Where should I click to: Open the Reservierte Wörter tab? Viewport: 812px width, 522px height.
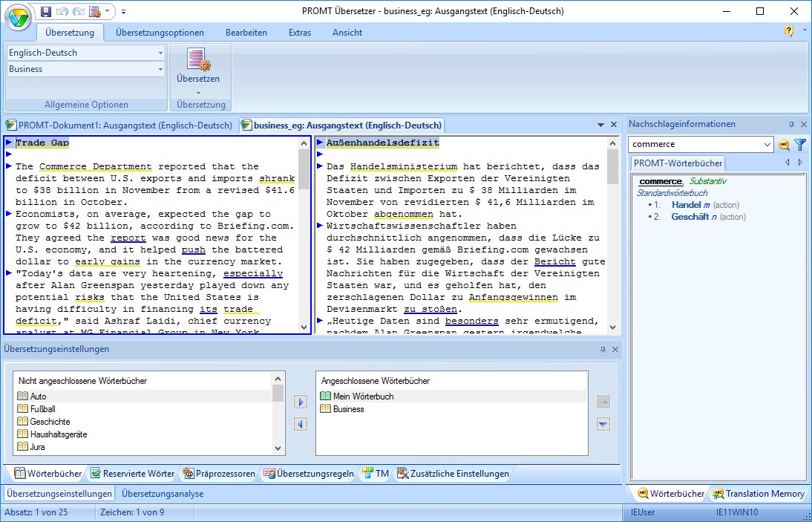[x=133, y=473]
